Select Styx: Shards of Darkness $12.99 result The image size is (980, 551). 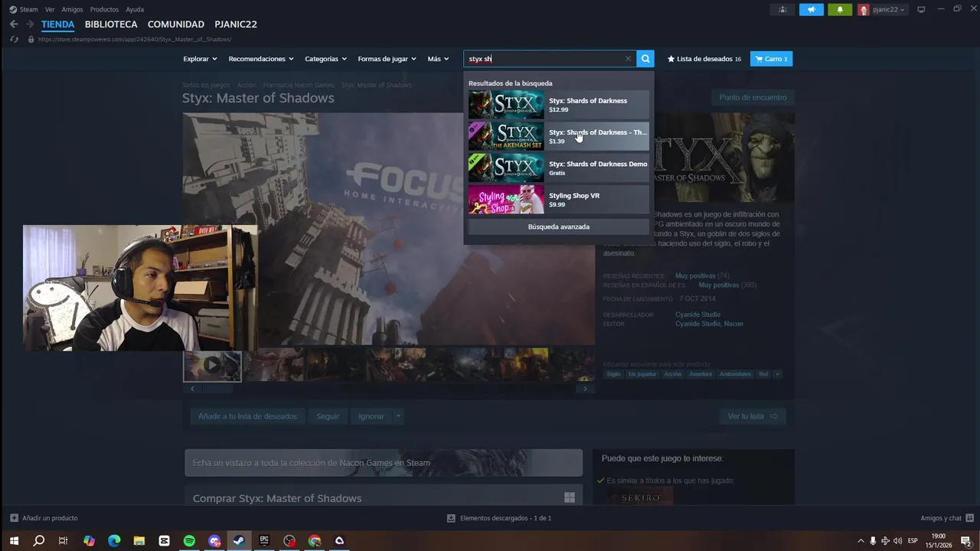[558, 105]
